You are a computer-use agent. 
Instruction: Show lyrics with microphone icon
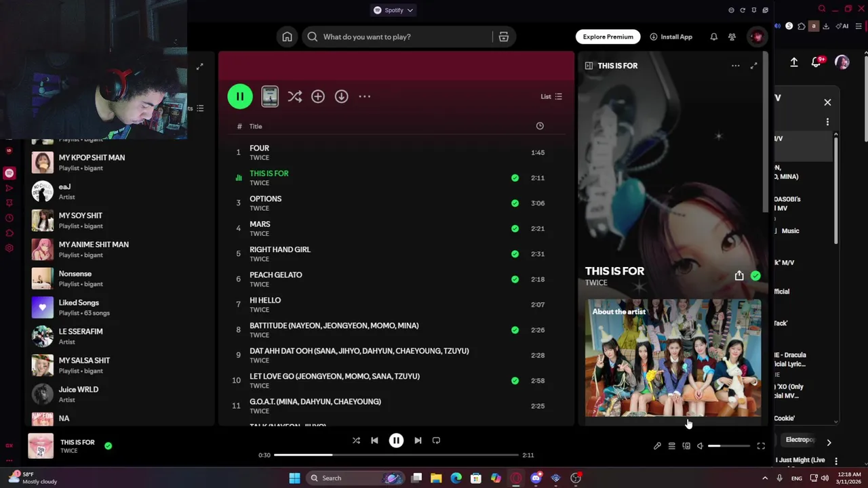tap(657, 446)
